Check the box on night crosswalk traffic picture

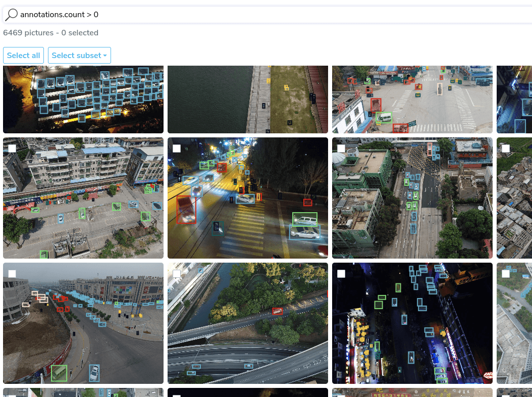[x=177, y=148]
